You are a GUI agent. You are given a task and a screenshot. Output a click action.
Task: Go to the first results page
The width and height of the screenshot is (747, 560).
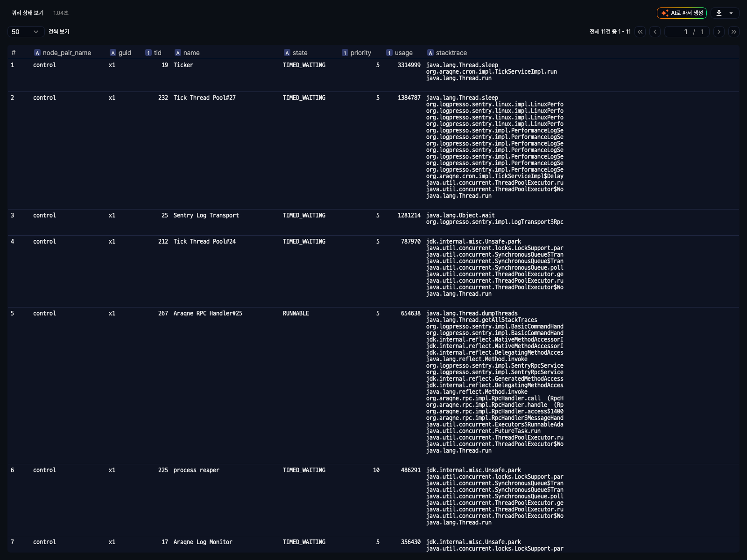[640, 32]
